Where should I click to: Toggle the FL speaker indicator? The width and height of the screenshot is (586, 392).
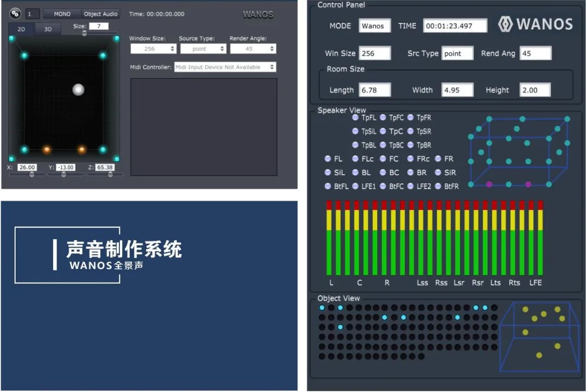pyautogui.click(x=328, y=159)
